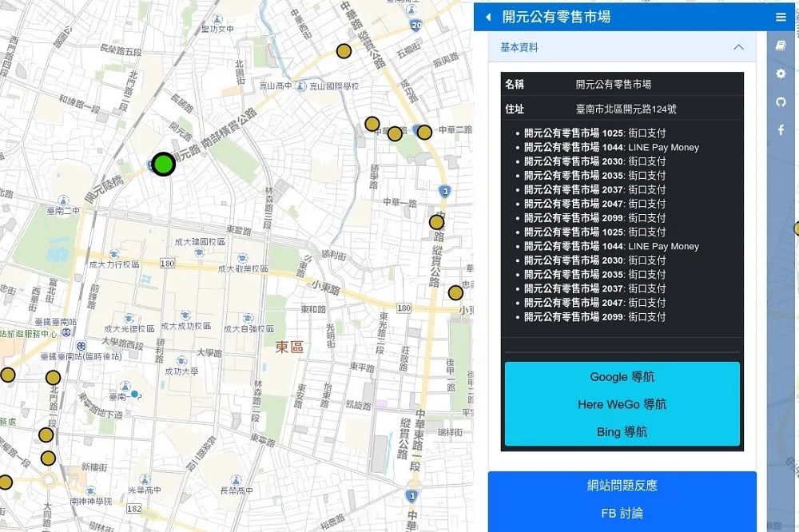Collapse the 基本資料 section chevron
Viewport: 799px width, 532px height.
[738, 47]
